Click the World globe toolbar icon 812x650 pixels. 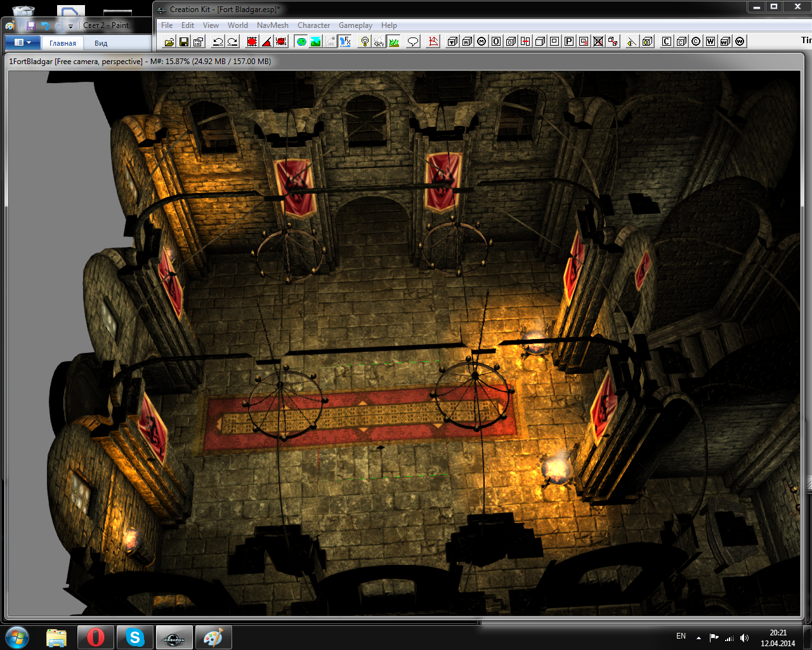[301, 41]
